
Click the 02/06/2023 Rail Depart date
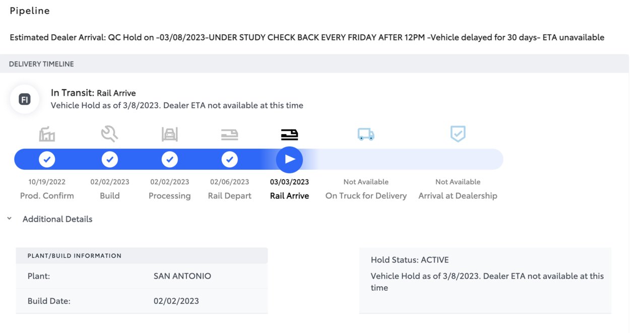coord(229,182)
